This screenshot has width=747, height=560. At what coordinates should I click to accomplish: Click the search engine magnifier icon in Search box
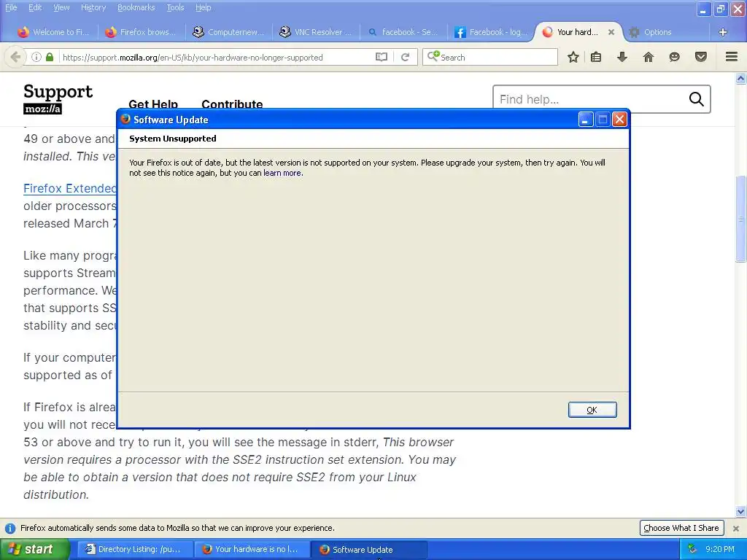click(433, 56)
